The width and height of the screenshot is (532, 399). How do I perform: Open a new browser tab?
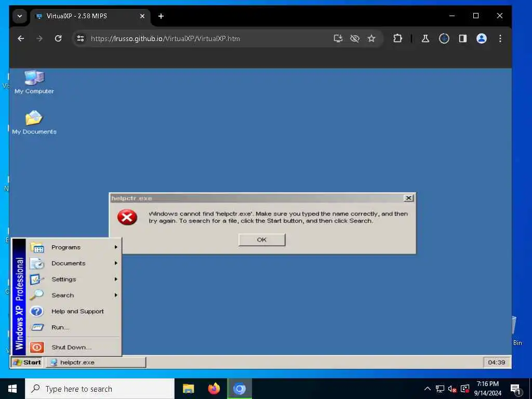[x=161, y=16]
